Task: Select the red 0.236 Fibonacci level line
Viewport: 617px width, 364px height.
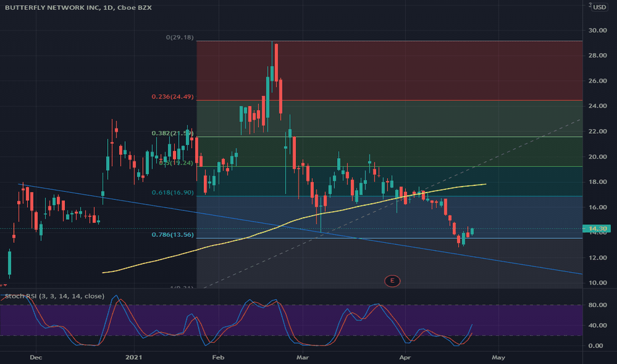Action: [x=389, y=101]
